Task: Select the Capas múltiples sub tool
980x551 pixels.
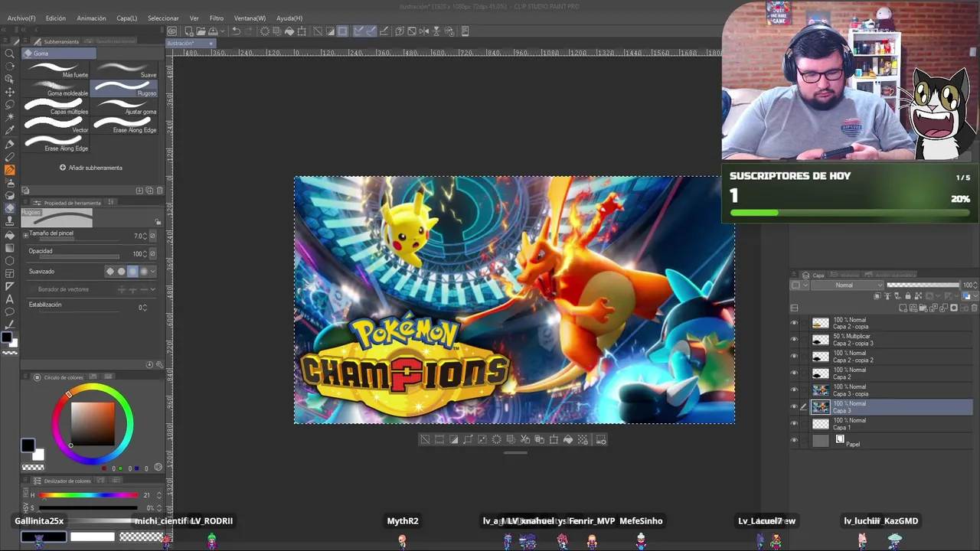Action: 57,107
